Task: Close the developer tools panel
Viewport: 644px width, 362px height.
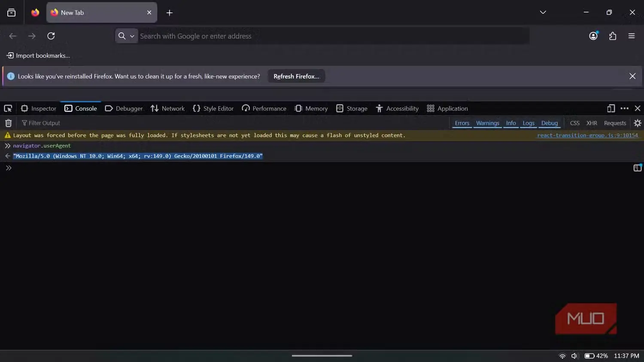Action: click(638, 109)
